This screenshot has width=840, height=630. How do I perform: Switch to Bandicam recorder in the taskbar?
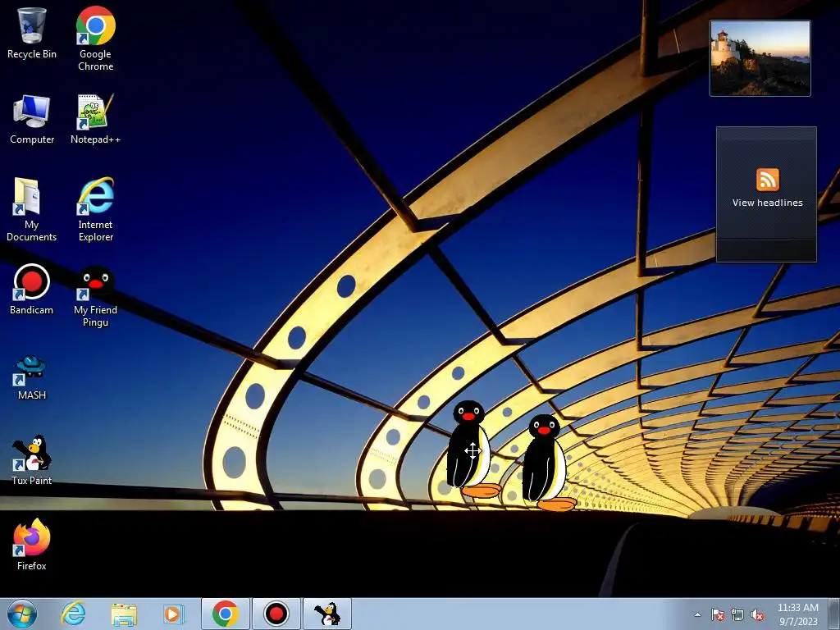coord(276,614)
